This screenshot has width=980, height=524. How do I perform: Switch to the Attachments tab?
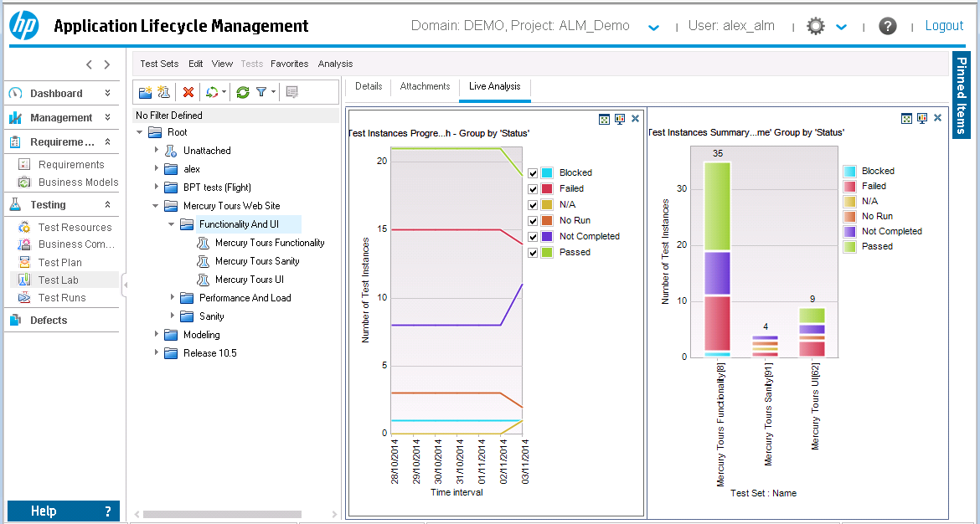[425, 87]
